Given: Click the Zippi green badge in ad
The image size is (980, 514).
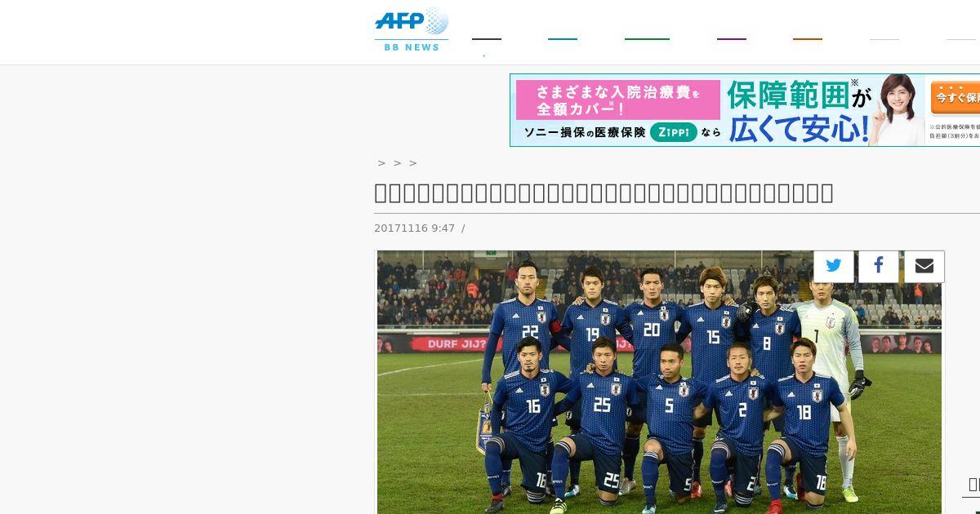Looking at the screenshot, I should point(674,131).
